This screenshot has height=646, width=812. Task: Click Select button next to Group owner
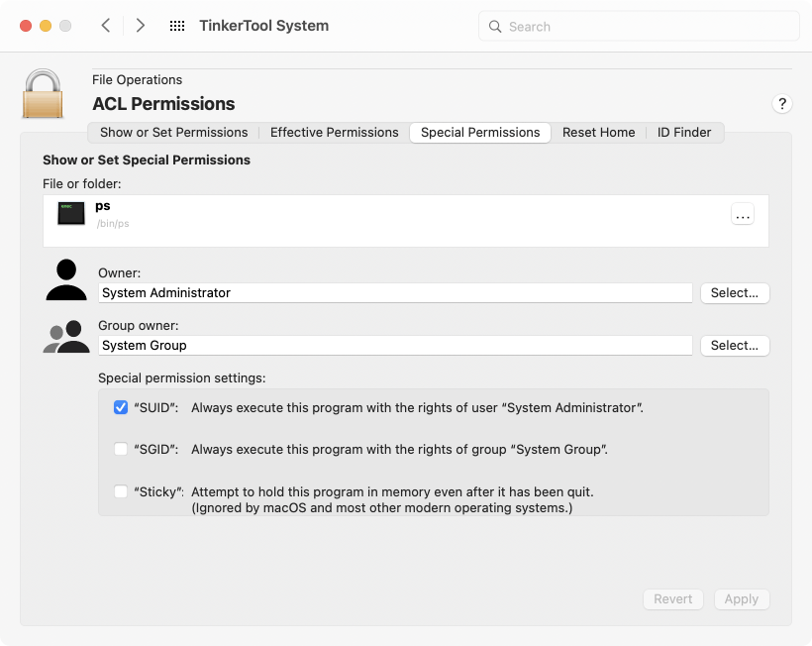tap(735, 346)
